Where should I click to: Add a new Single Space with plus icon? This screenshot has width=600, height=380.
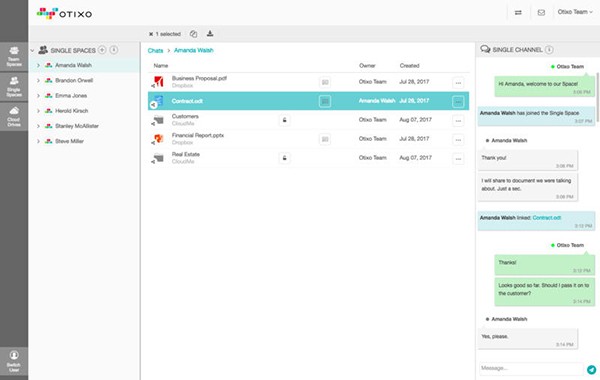[x=102, y=50]
